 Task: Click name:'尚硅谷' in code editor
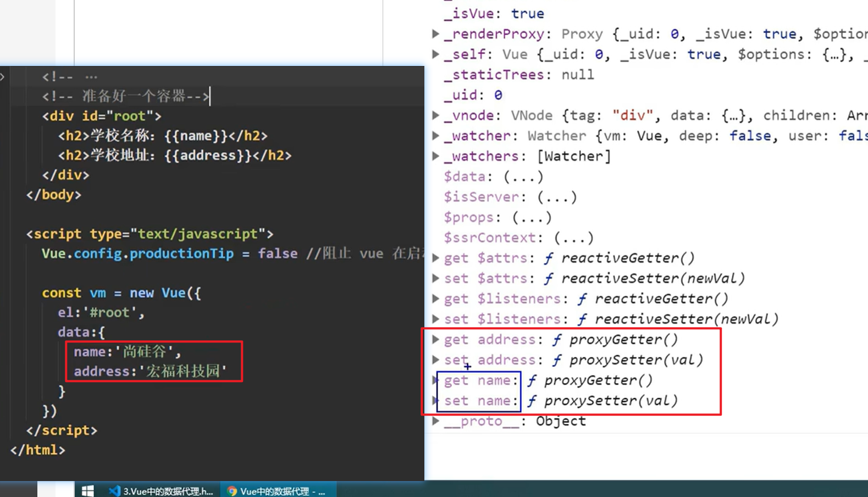tap(128, 352)
